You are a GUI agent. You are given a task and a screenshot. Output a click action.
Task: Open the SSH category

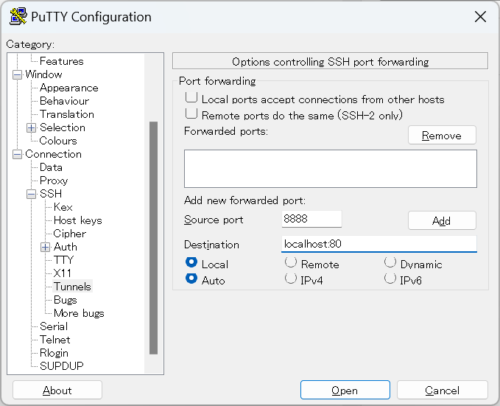point(50,194)
